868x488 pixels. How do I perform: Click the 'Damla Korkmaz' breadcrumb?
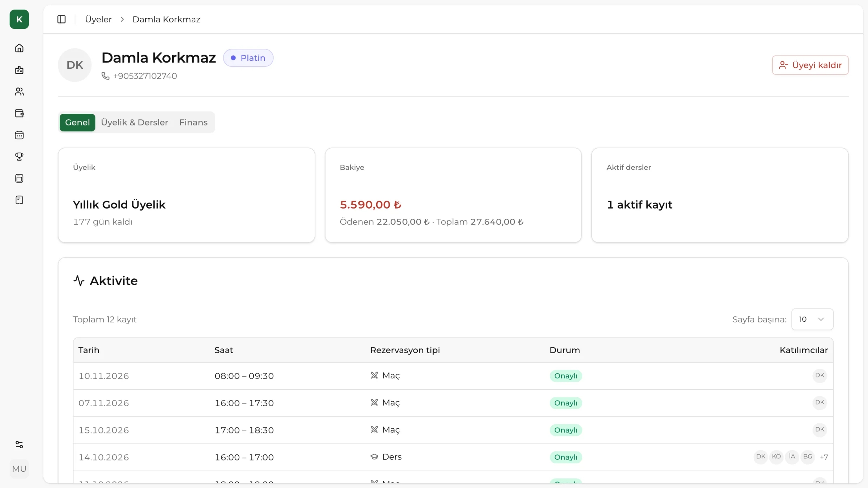(x=166, y=19)
